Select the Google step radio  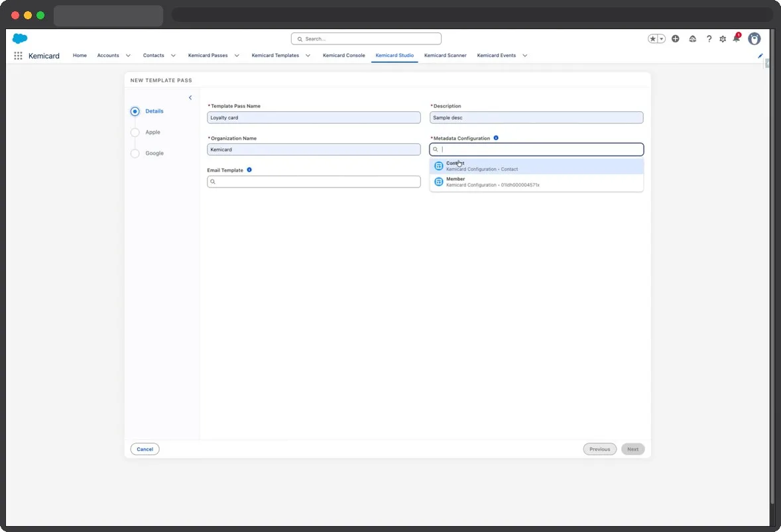[135, 153]
